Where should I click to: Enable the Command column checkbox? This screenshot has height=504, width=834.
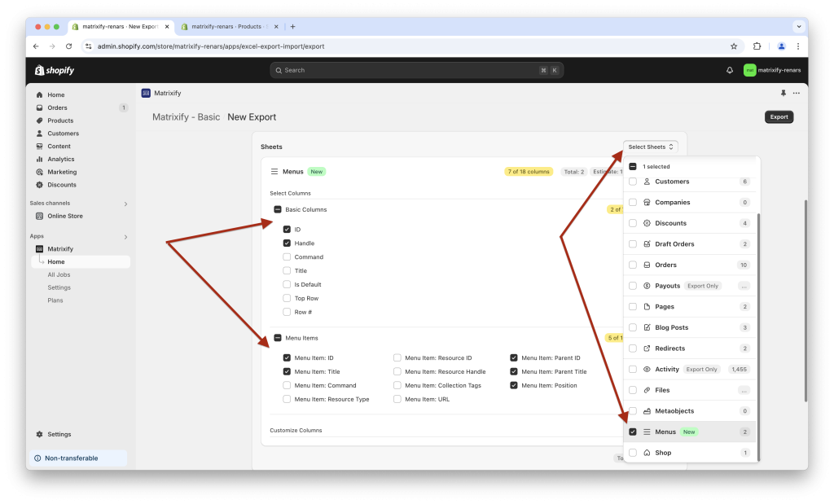(x=287, y=256)
